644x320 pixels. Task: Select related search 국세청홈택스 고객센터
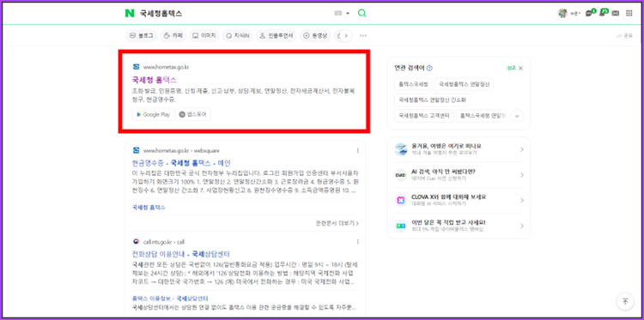pos(424,116)
